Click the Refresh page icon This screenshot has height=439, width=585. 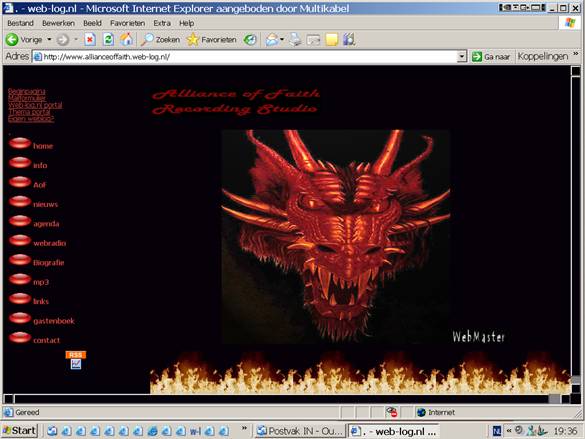click(108, 40)
